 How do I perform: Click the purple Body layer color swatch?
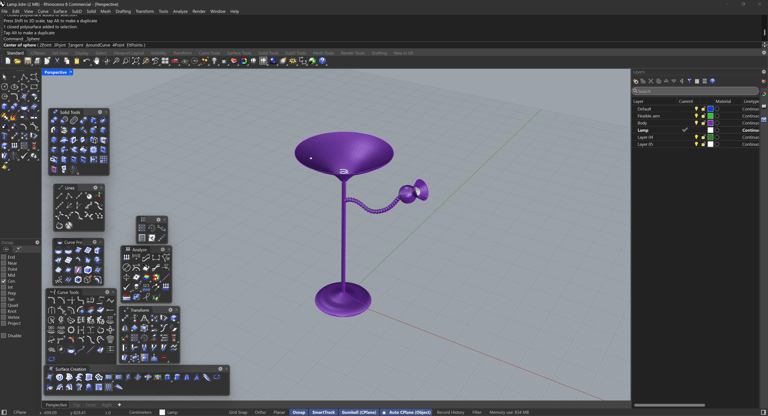tap(710, 123)
